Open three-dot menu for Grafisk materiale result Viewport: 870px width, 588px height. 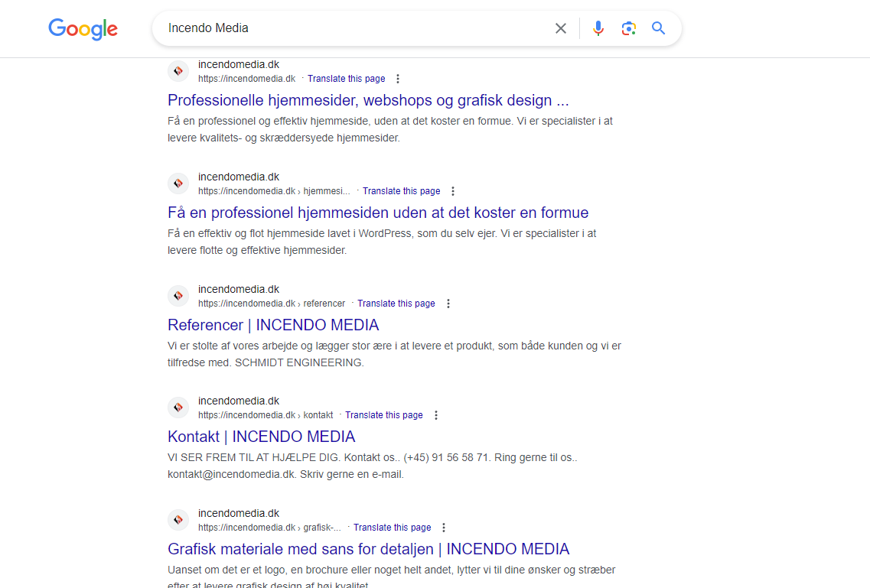coord(444,528)
